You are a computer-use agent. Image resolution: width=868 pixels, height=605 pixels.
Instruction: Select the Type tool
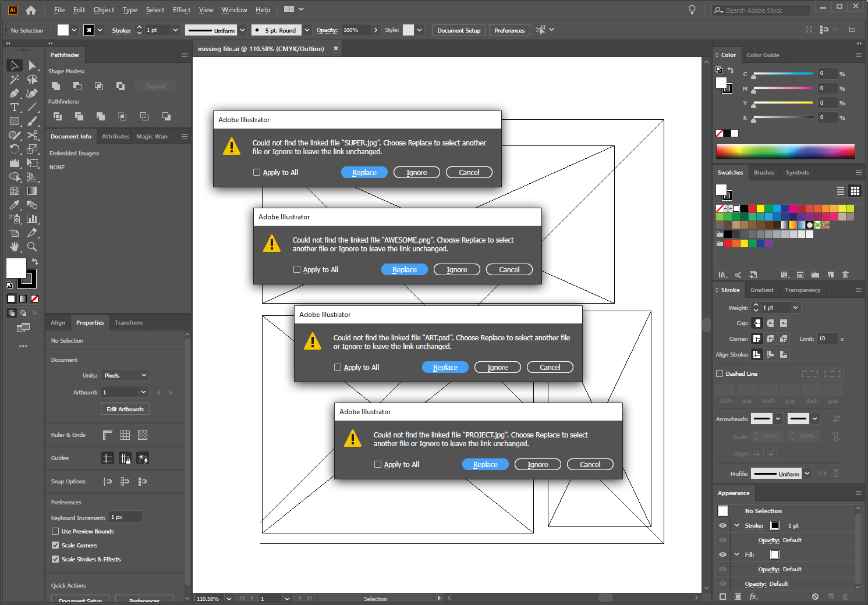(x=15, y=107)
